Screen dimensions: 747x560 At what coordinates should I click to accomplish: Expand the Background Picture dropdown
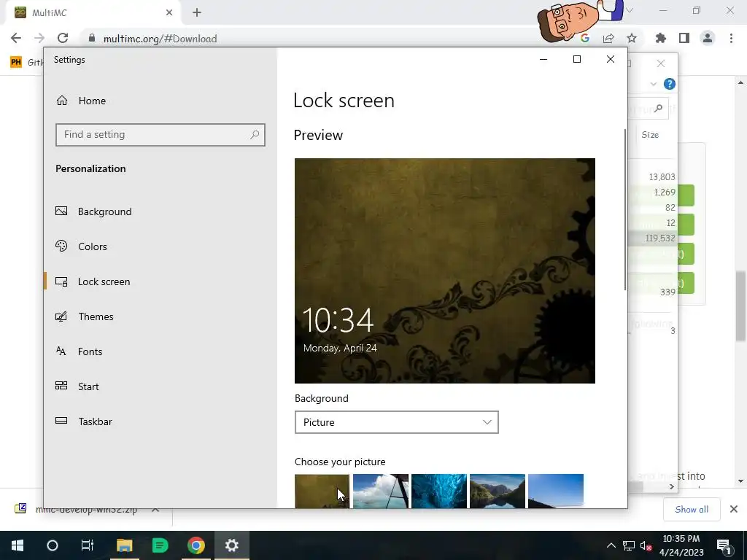click(396, 422)
